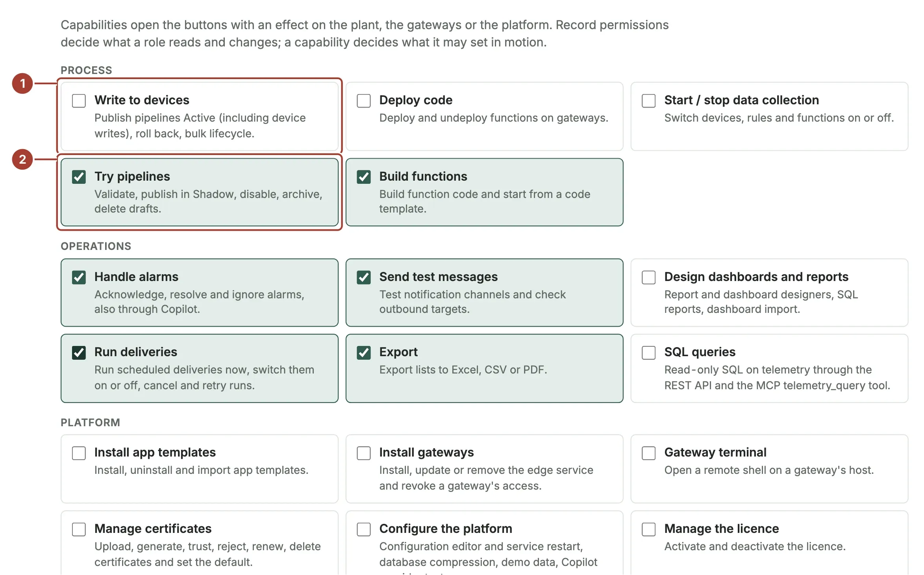This screenshot has width=924, height=575.
Task: Click 'Read-only SQL on telemetry' description
Action: click(x=777, y=377)
